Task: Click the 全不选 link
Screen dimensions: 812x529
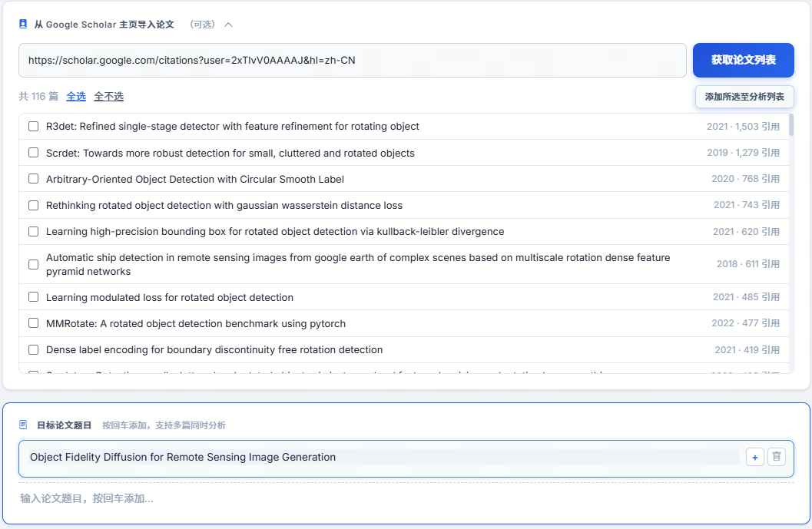Action: click(108, 97)
